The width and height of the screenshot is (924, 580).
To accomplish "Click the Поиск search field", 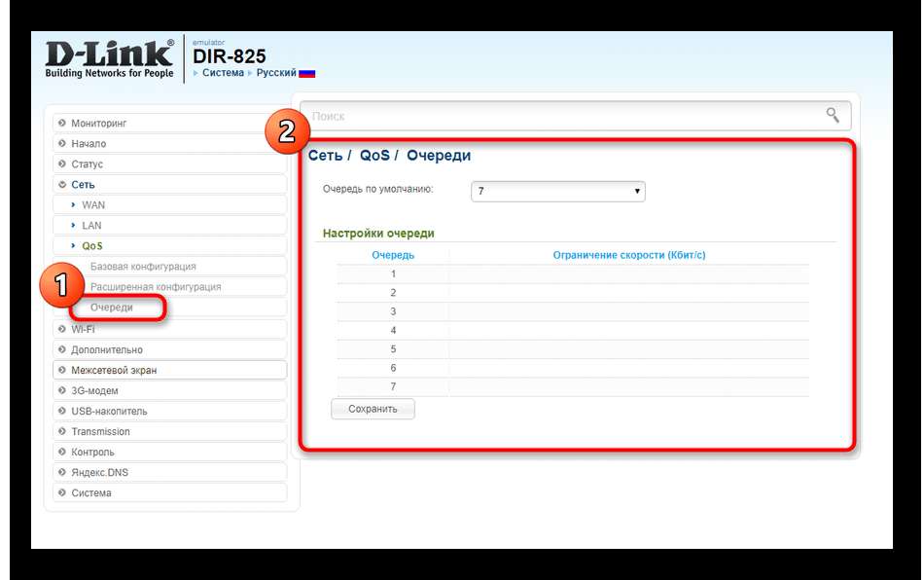I will click(x=575, y=116).
